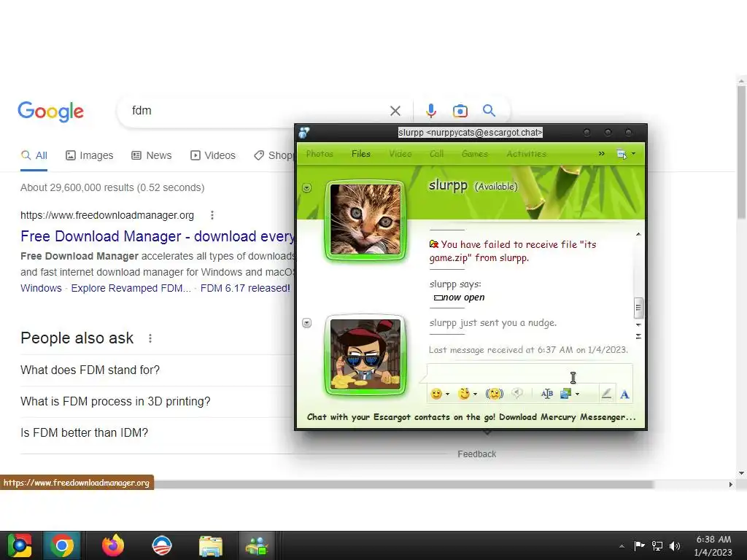Image resolution: width=747 pixels, height=560 pixels.
Task: Click the conversation scrollbar down arrow
Action: (x=638, y=324)
